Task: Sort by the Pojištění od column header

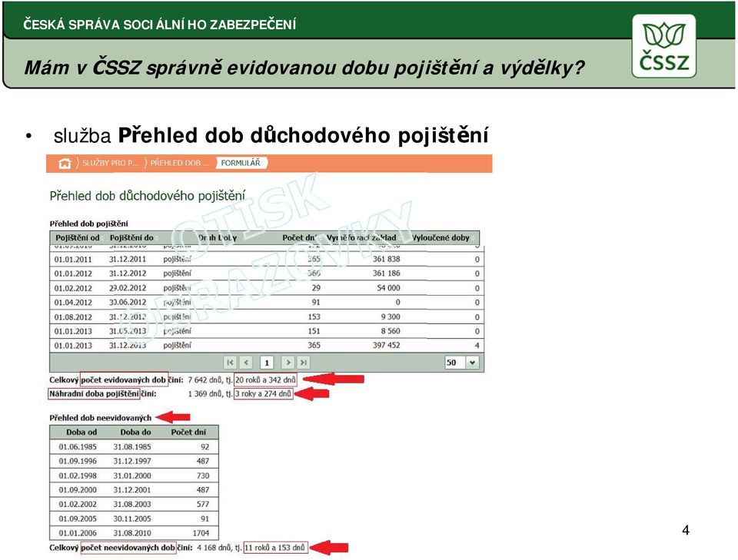Action: click(x=77, y=238)
